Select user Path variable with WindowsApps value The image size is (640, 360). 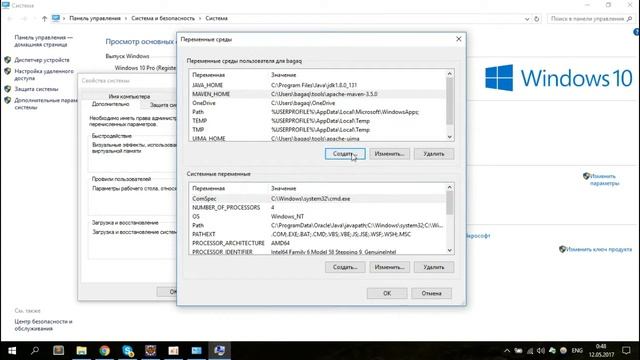click(x=317, y=112)
